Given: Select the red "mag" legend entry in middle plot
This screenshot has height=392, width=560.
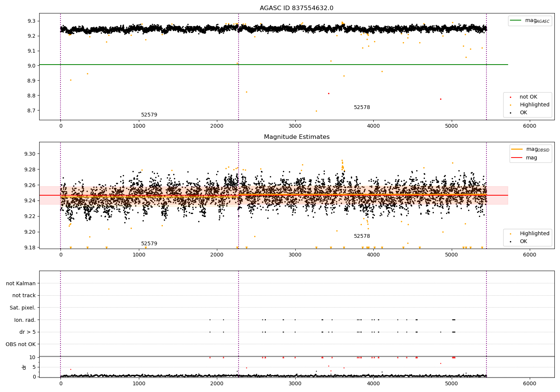Looking at the screenshot, I should [x=524, y=158].
